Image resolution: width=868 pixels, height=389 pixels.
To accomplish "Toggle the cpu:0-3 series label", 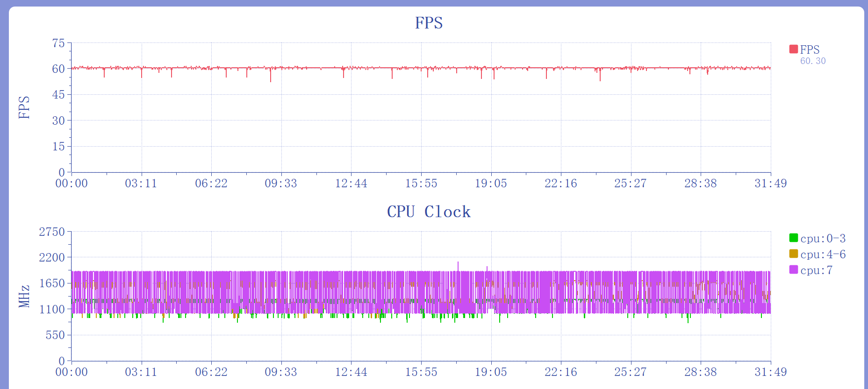I will (x=823, y=238).
